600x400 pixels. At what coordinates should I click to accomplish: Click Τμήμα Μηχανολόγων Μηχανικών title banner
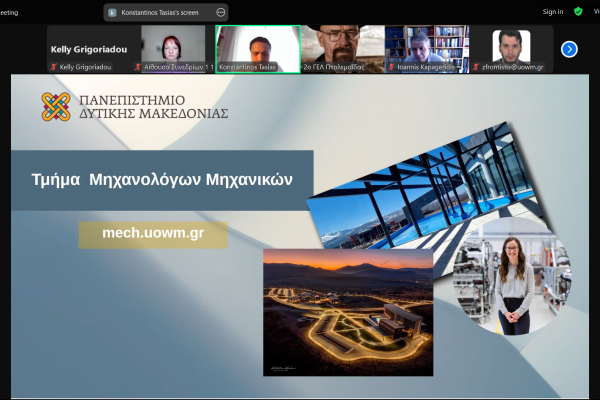pyautogui.click(x=162, y=180)
